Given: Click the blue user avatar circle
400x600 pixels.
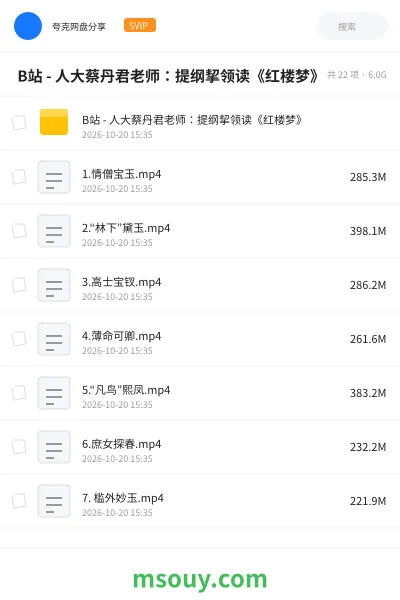Looking at the screenshot, I should click(x=28, y=26).
